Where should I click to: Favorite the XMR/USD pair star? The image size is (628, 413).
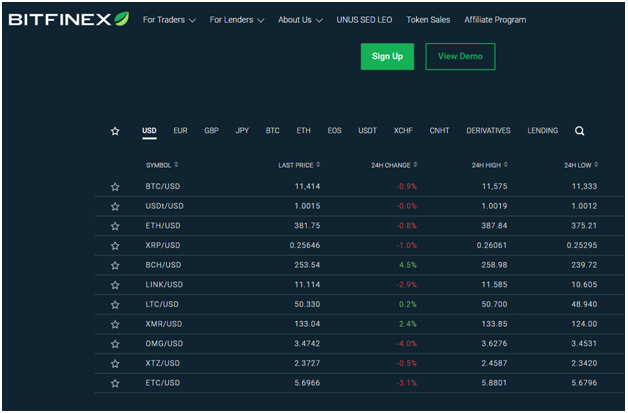115,324
